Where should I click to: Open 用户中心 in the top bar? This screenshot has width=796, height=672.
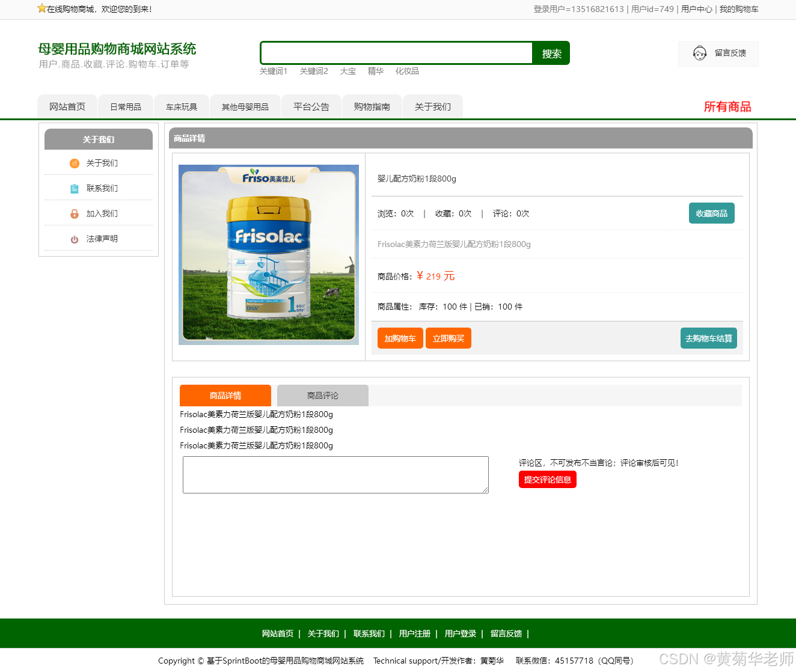[x=697, y=9]
